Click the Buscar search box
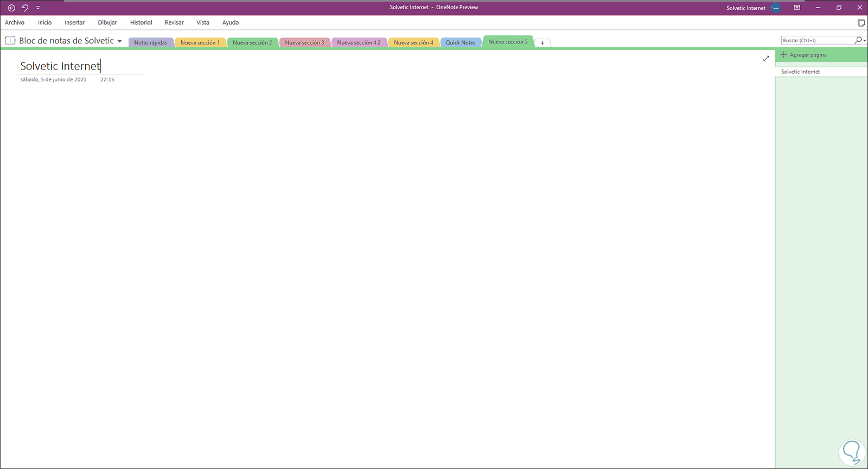This screenshot has width=868, height=469. click(x=818, y=41)
